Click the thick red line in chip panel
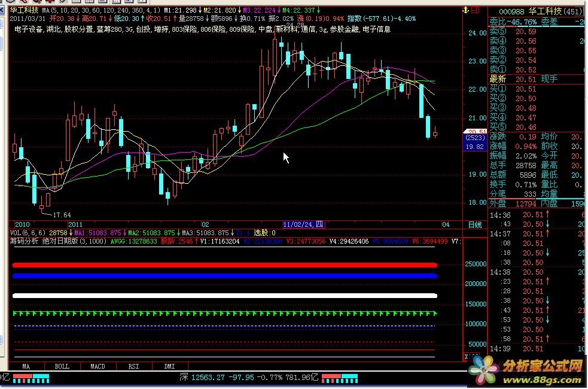The width and height of the screenshot is (588, 389). 225,265
